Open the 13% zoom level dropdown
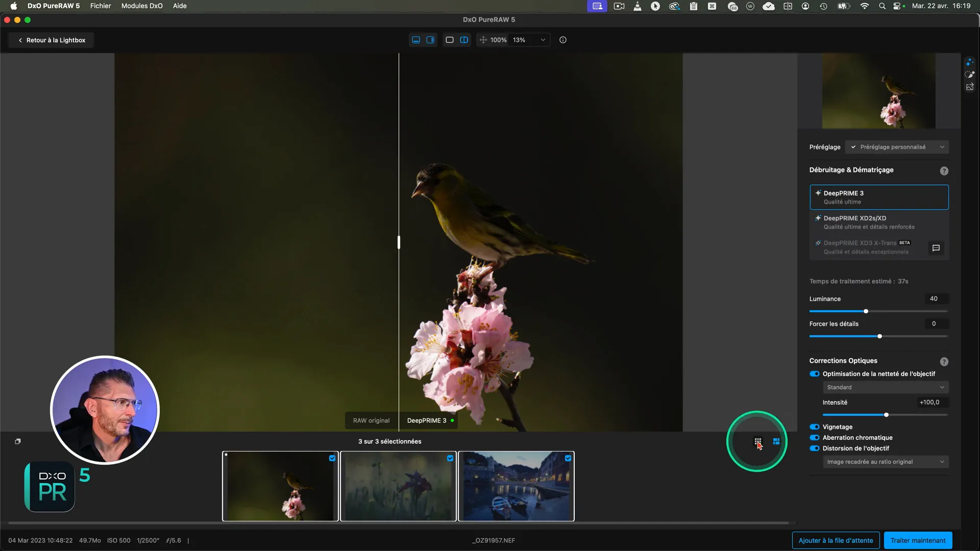 click(x=529, y=40)
